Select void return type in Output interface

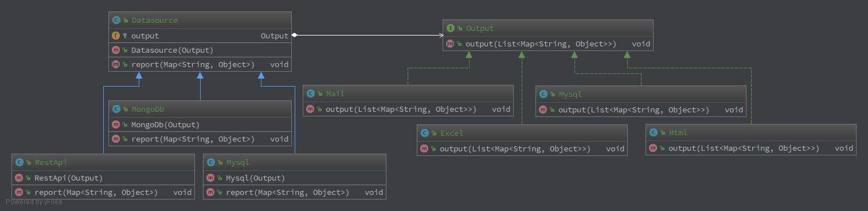point(641,44)
